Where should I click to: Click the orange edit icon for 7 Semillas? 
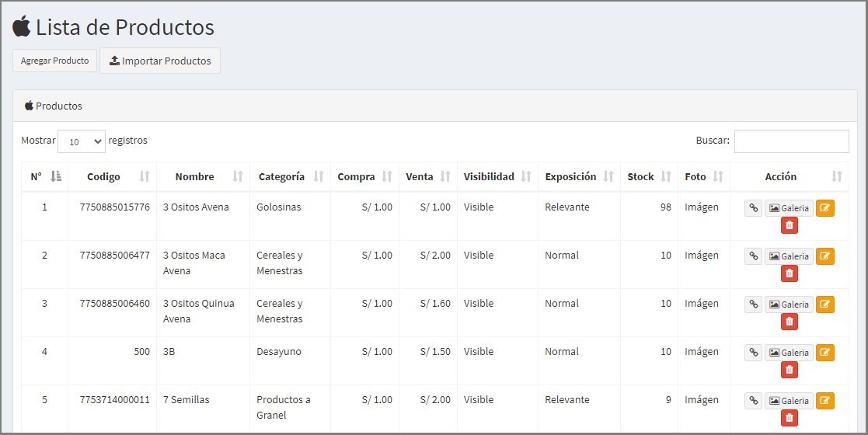824,401
